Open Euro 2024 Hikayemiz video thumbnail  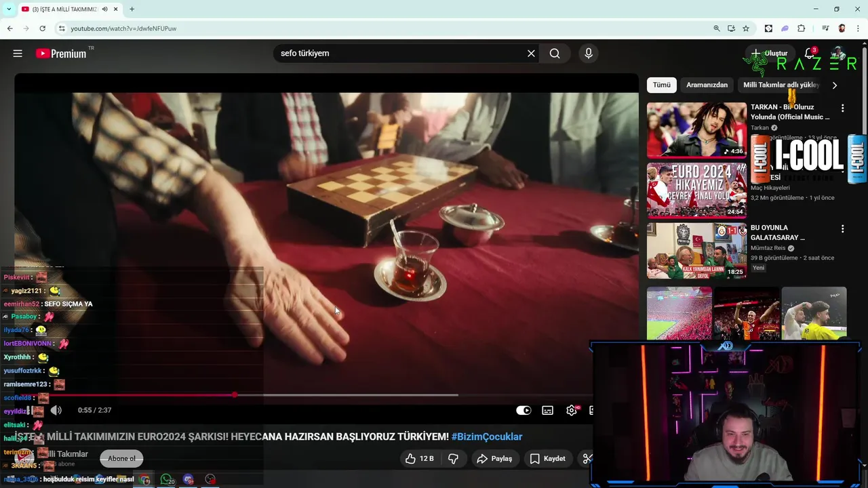point(696,190)
